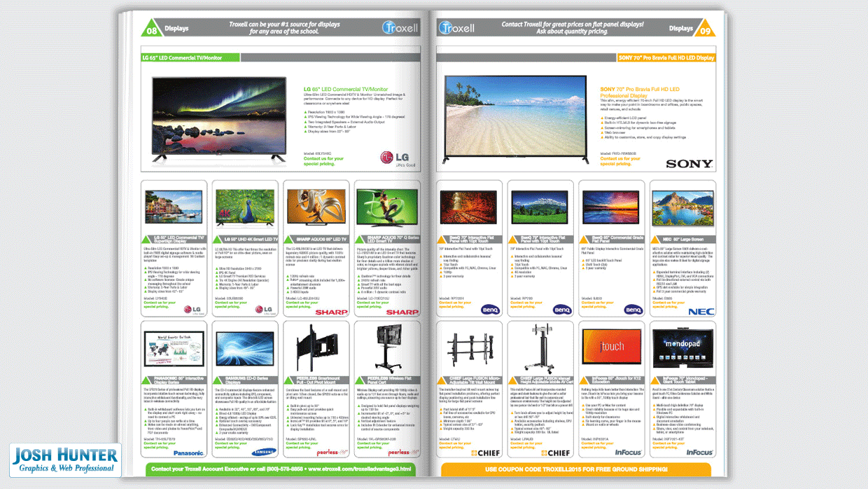Click BenQ logo on the 65" Commercial Grade card

tap(633, 309)
